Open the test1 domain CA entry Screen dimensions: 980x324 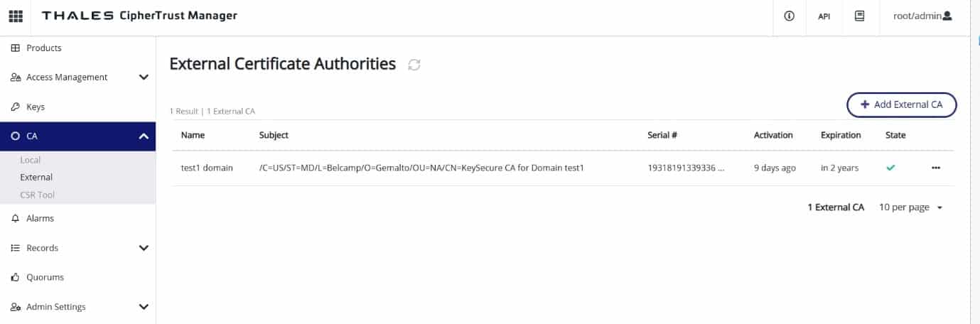point(207,168)
